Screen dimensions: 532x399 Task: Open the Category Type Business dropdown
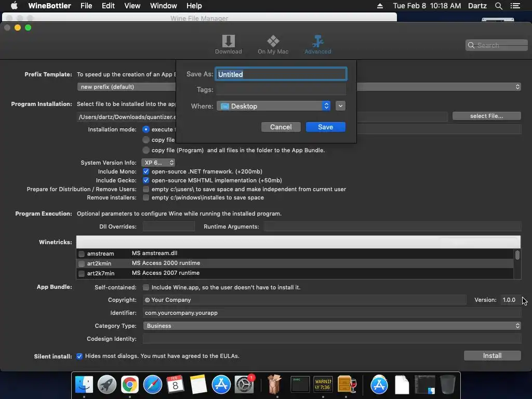[332, 326]
